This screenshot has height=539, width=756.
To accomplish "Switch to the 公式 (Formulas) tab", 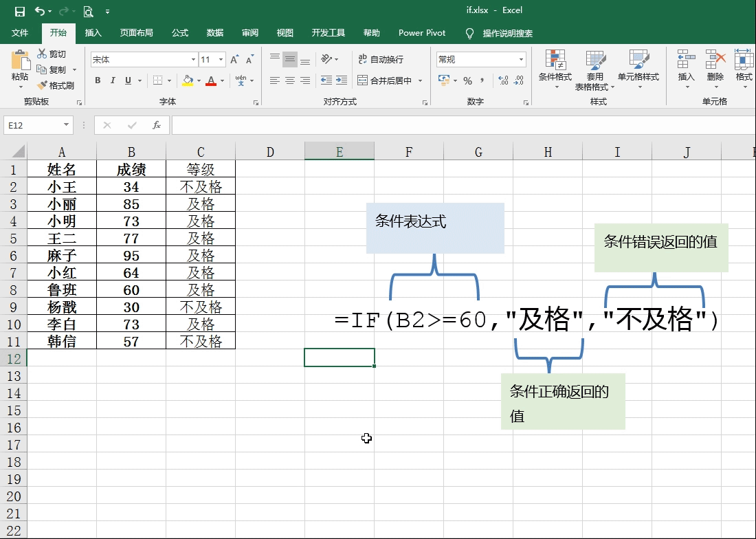I will click(180, 33).
